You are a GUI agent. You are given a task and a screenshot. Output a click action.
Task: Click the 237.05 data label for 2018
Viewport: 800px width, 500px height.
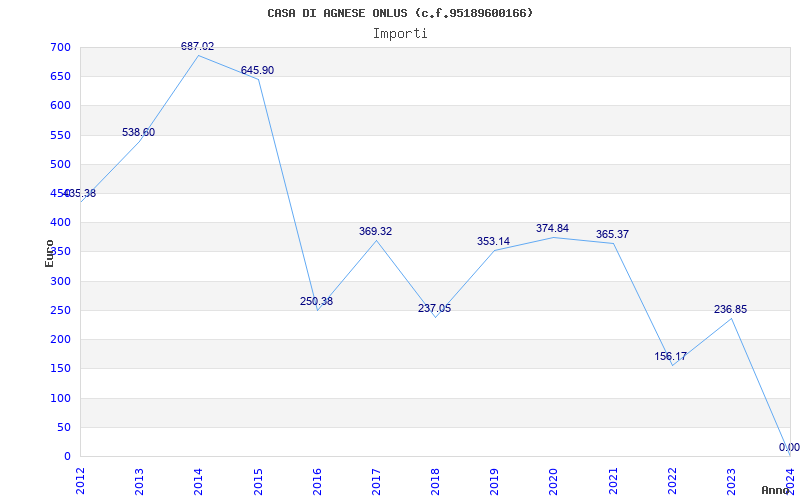coord(434,308)
